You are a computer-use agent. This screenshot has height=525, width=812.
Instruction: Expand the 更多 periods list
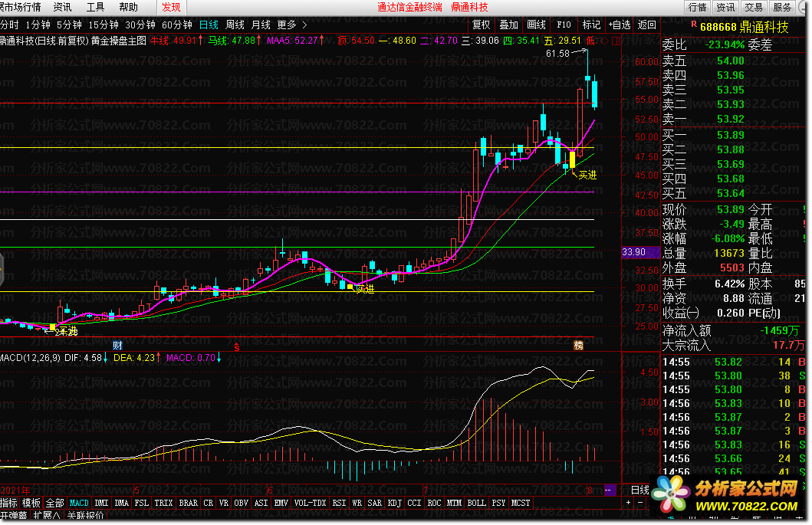(x=292, y=25)
